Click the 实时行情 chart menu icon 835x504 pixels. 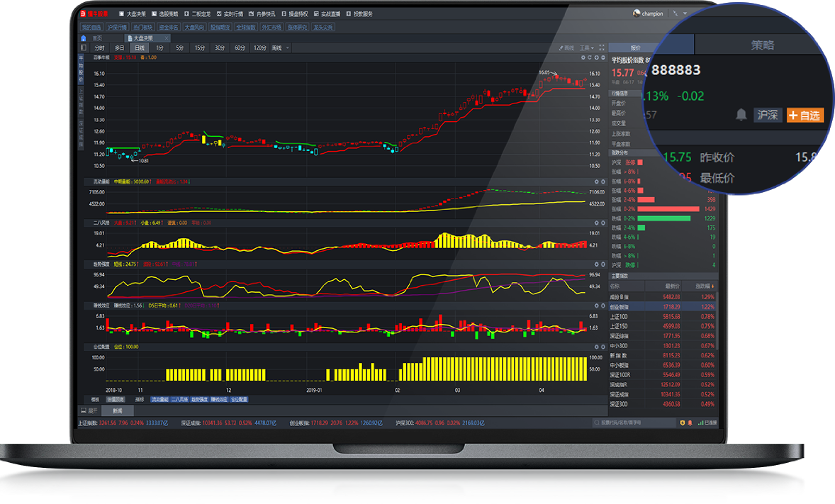pyautogui.click(x=219, y=14)
